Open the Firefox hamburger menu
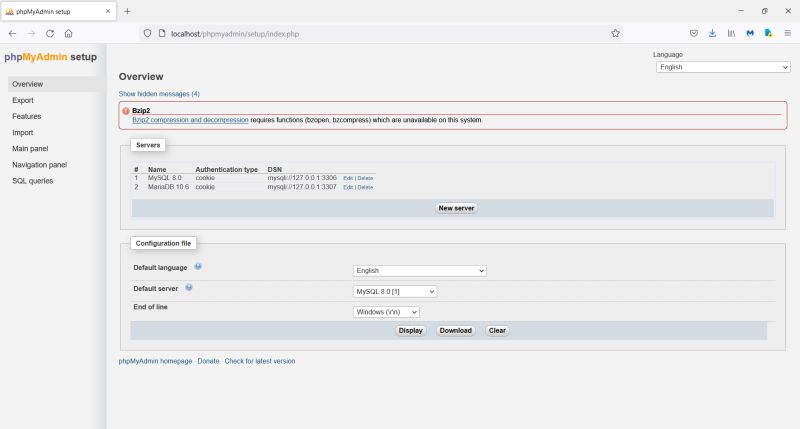This screenshot has width=800, height=429. point(787,34)
